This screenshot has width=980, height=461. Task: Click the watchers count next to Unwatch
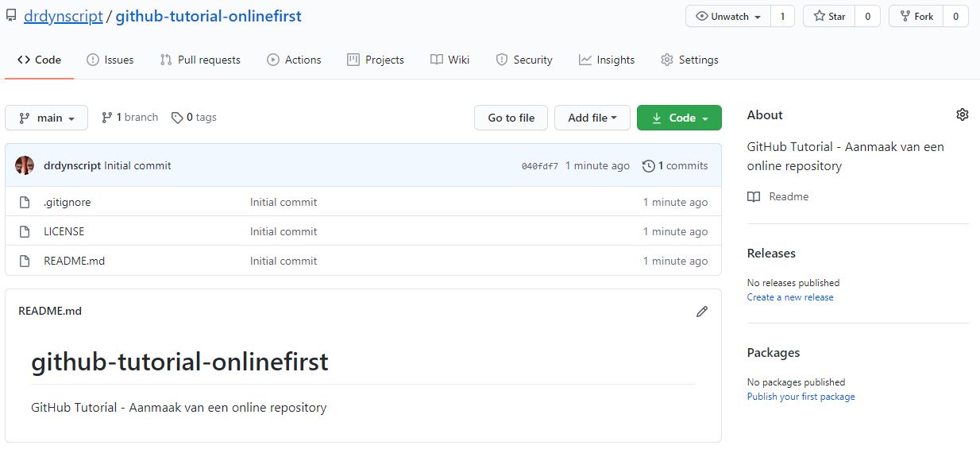point(782,16)
